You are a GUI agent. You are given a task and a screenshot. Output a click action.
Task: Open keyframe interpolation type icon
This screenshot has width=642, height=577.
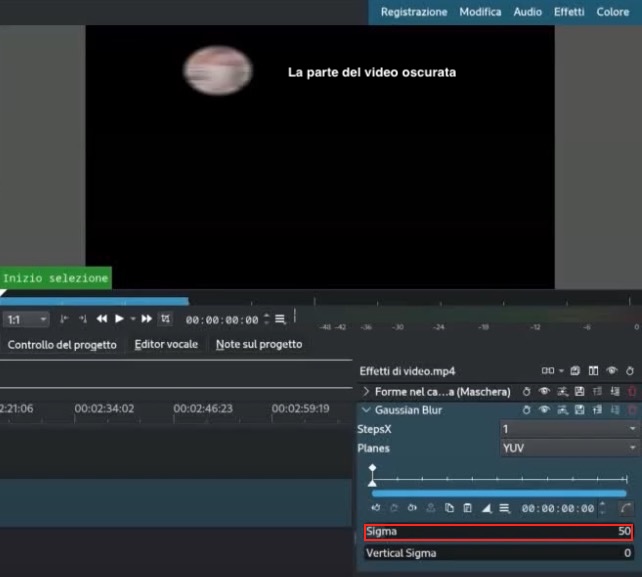coord(486,508)
